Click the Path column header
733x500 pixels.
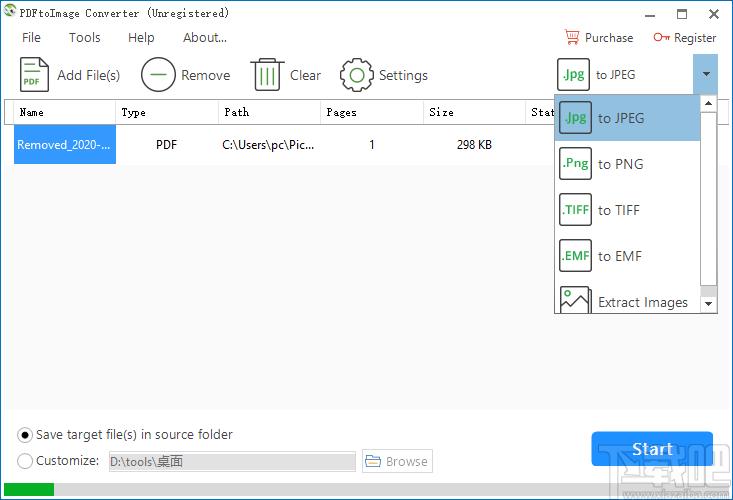(269, 112)
